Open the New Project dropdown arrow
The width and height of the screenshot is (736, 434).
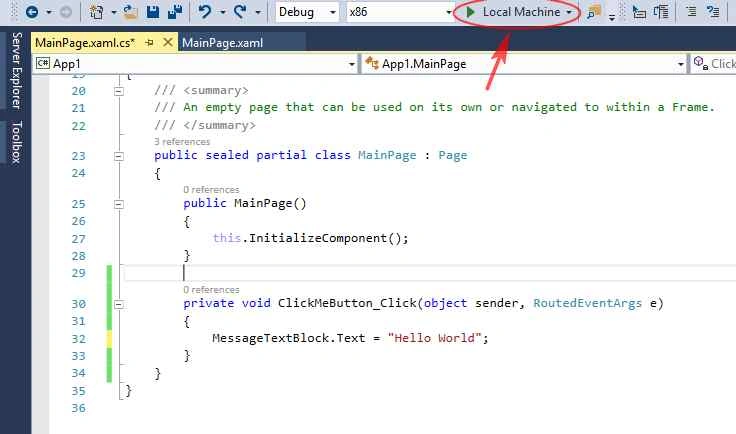pos(114,12)
